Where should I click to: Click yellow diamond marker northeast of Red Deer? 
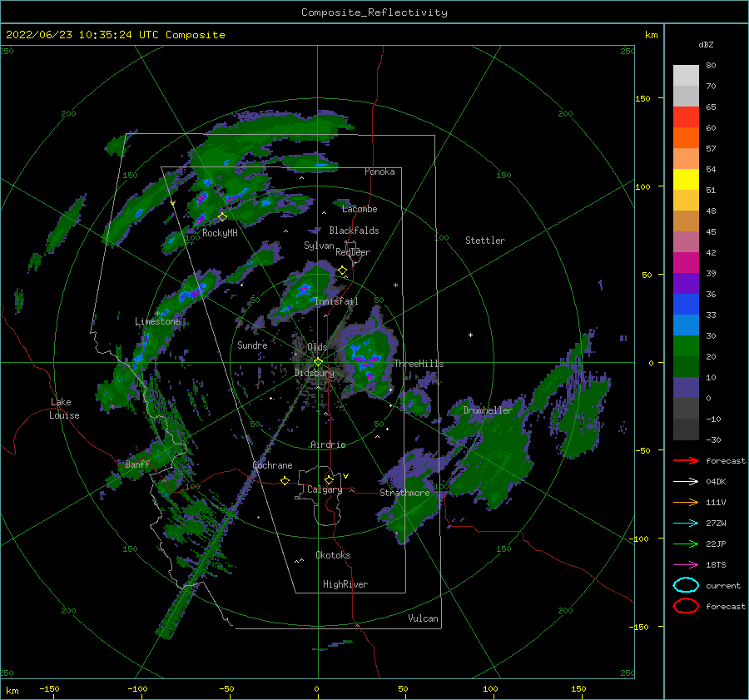[x=343, y=271]
